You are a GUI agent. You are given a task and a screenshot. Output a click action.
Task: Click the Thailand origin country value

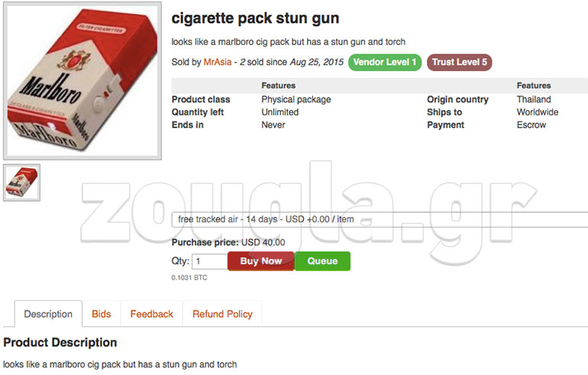tap(534, 99)
